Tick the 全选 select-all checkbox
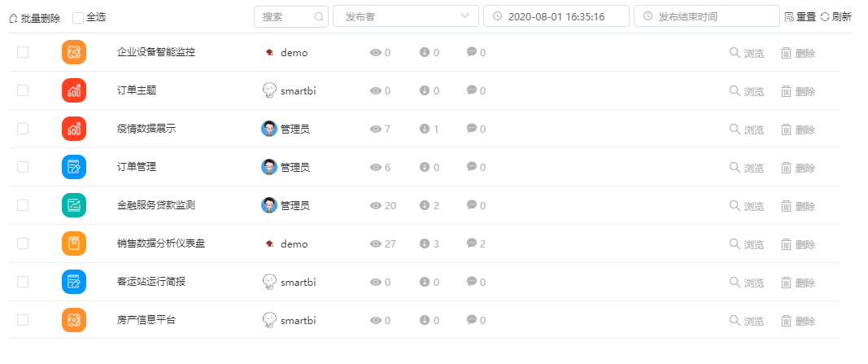The image size is (868, 364). pyautogui.click(x=78, y=18)
